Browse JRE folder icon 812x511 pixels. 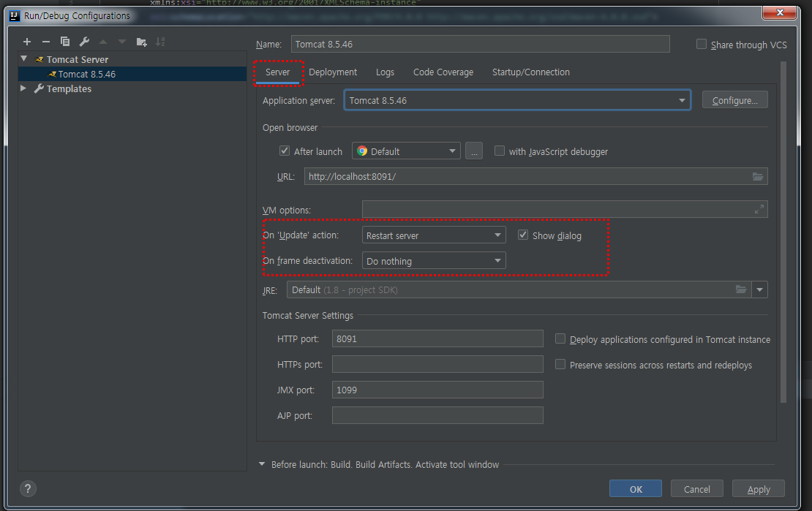(x=741, y=289)
